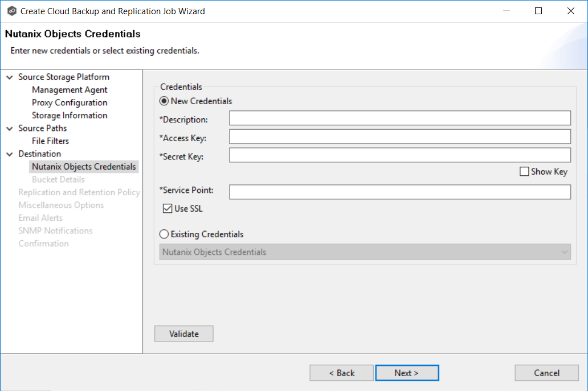Select Nutanix Objects Credentials tree item
The height and width of the screenshot is (391, 588).
pos(84,167)
